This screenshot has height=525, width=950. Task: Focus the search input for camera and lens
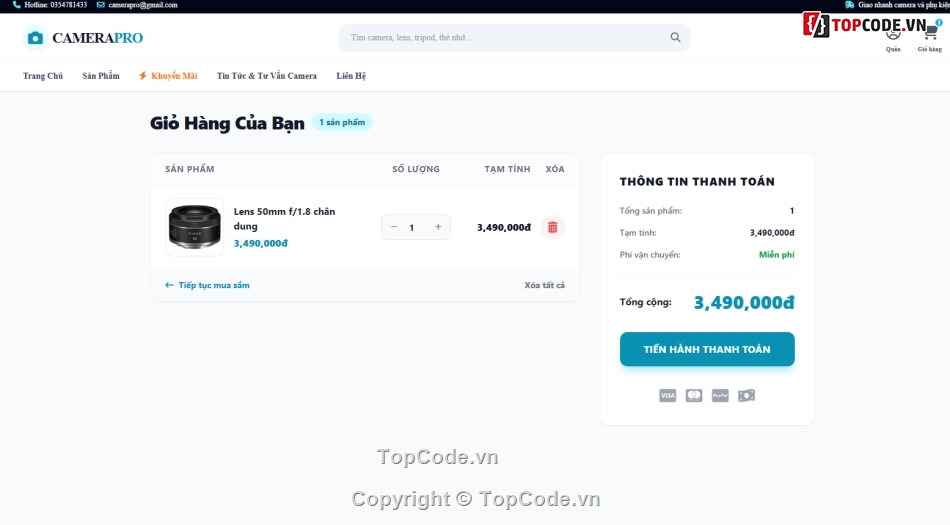tap(508, 38)
